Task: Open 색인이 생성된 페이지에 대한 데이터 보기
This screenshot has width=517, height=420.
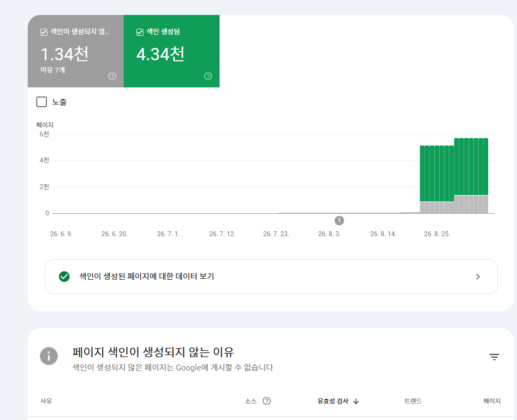Action: click(x=271, y=277)
